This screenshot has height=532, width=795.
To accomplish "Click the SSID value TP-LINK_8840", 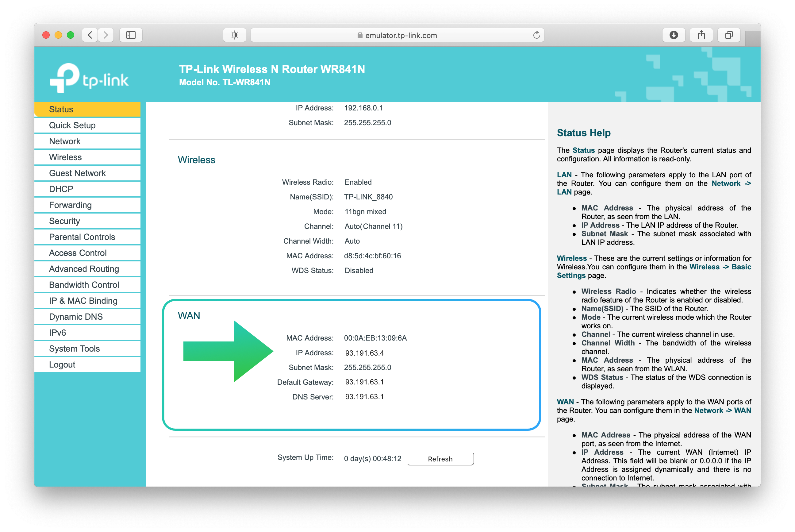I will pyautogui.click(x=368, y=197).
